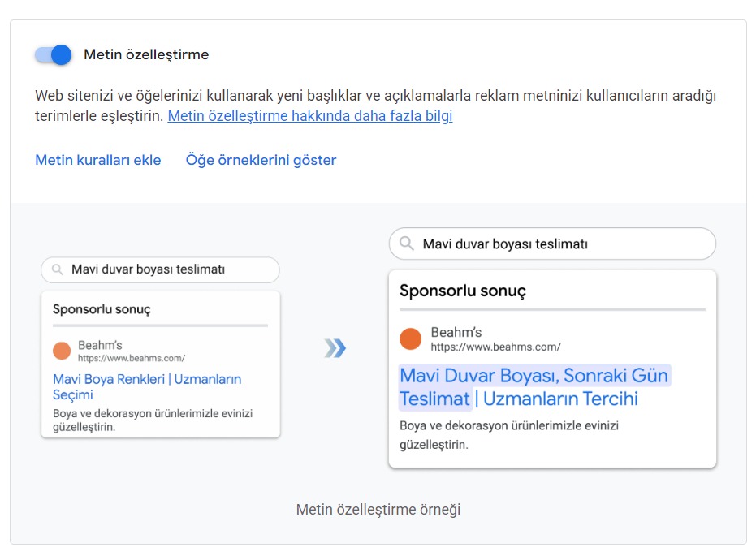Click the left 'Mavi duvar boyası teslimatı' search box

(160, 269)
